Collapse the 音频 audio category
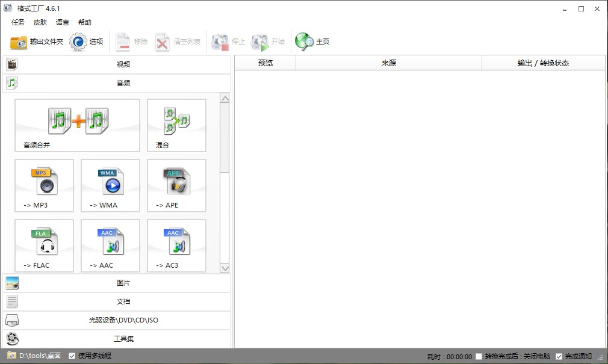 pos(116,83)
